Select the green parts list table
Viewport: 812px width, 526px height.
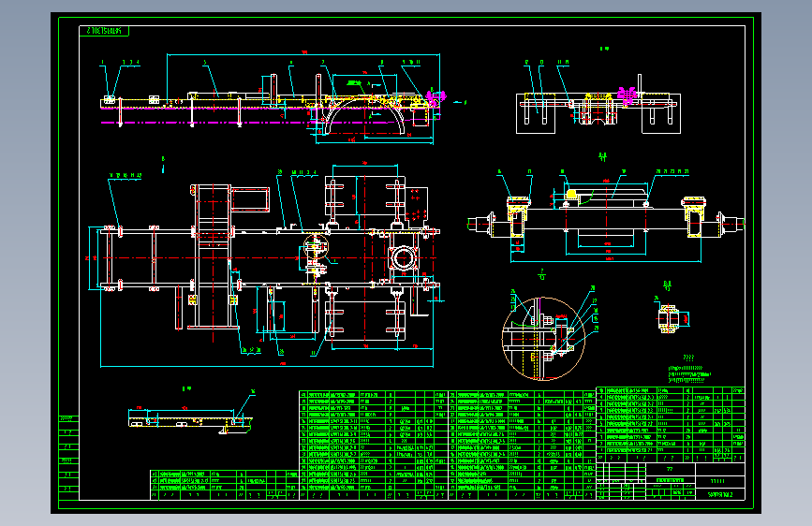pos(448,446)
